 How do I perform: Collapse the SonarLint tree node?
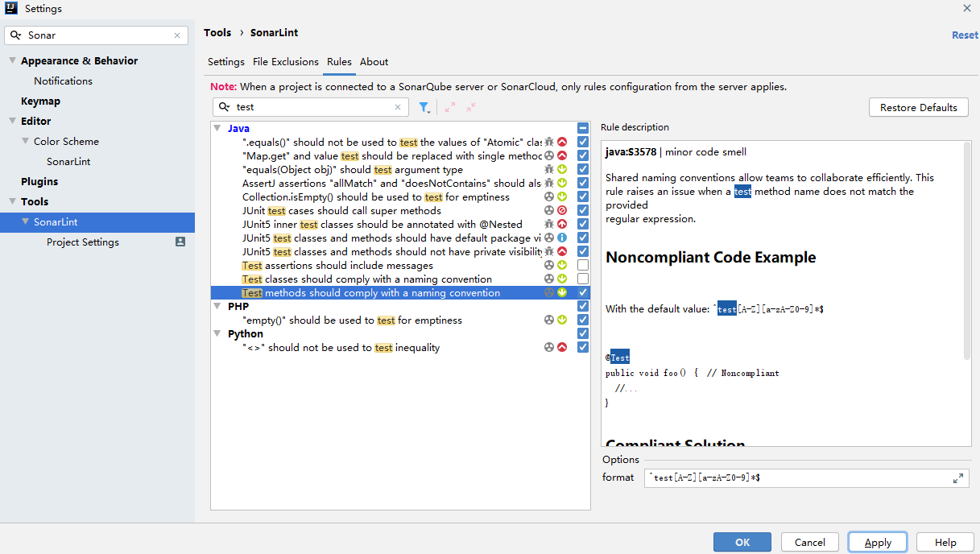pos(25,221)
